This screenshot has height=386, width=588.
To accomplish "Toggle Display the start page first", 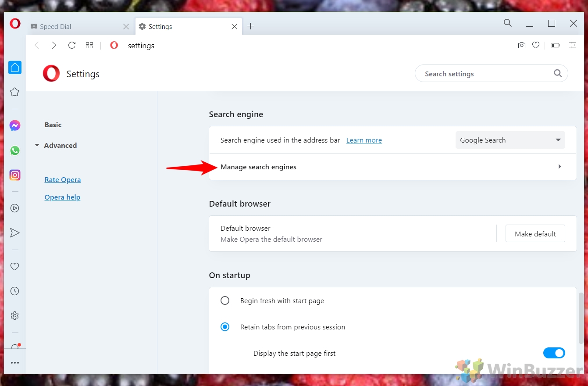I will [554, 353].
